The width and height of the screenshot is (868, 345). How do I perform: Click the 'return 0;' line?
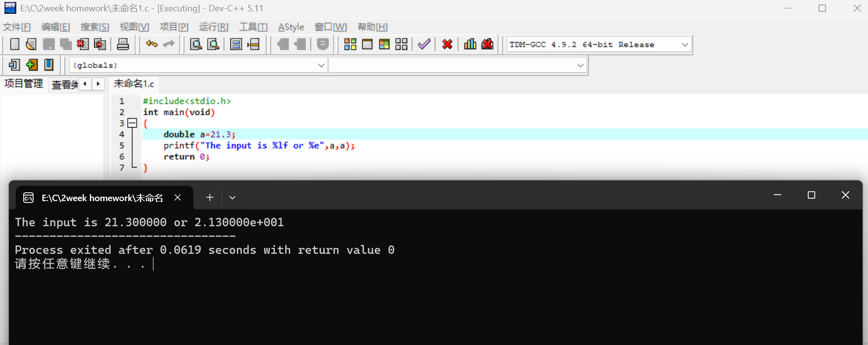187,157
